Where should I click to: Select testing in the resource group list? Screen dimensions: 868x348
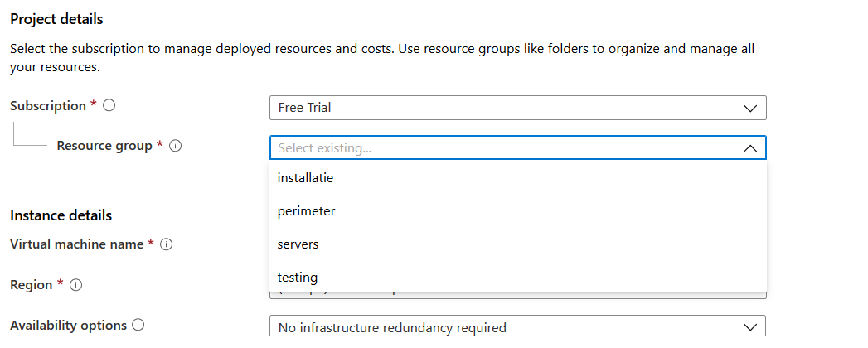tap(297, 278)
